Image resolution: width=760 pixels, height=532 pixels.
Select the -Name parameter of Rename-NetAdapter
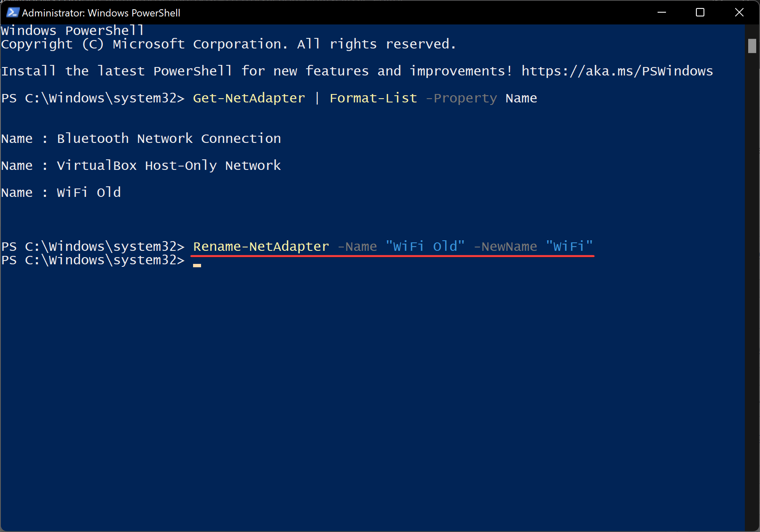pyautogui.click(x=357, y=246)
